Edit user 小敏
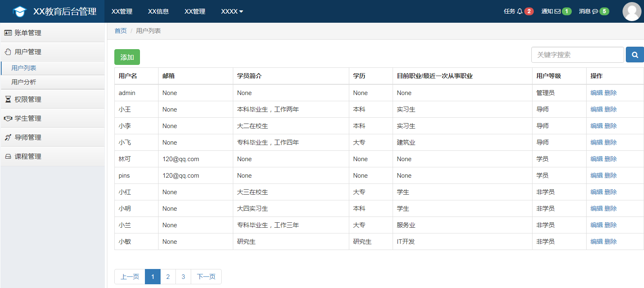The image size is (644, 288). [x=597, y=242]
